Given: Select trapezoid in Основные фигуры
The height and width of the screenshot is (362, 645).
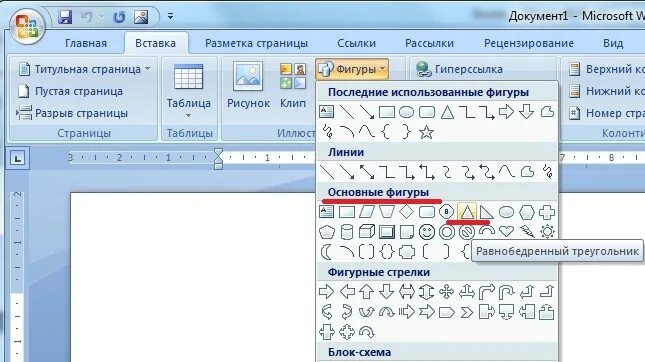Looking at the screenshot, I should click(387, 212).
